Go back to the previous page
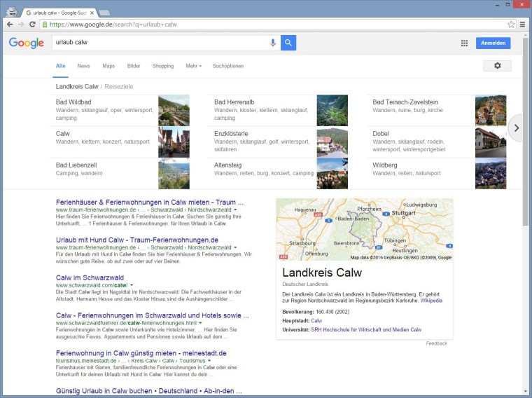 [x=10, y=25]
